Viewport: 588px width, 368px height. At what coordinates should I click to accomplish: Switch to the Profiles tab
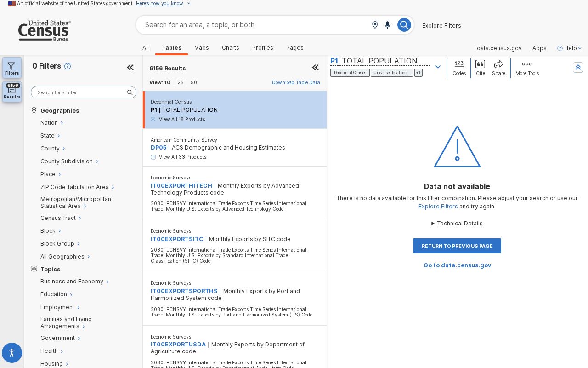click(263, 48)
